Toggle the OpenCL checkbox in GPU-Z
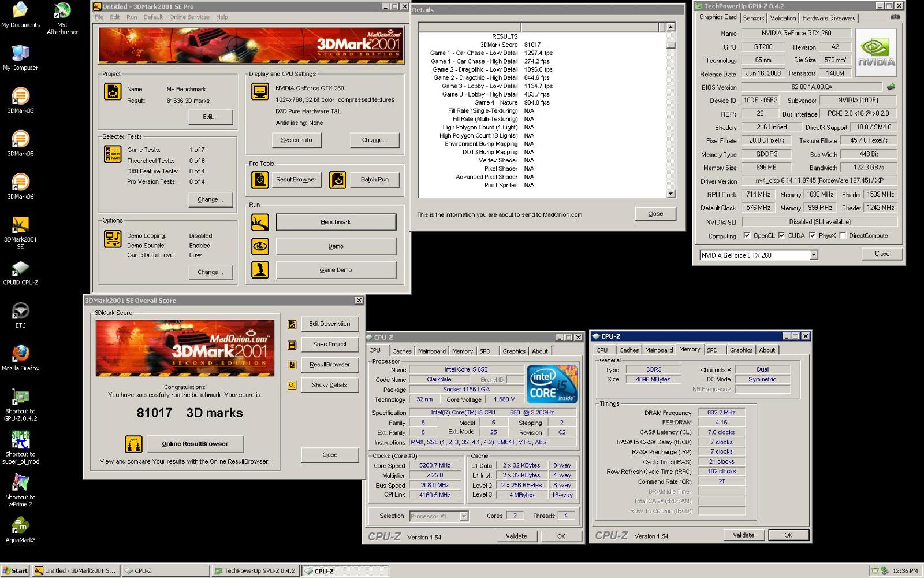 pos(747,235)
